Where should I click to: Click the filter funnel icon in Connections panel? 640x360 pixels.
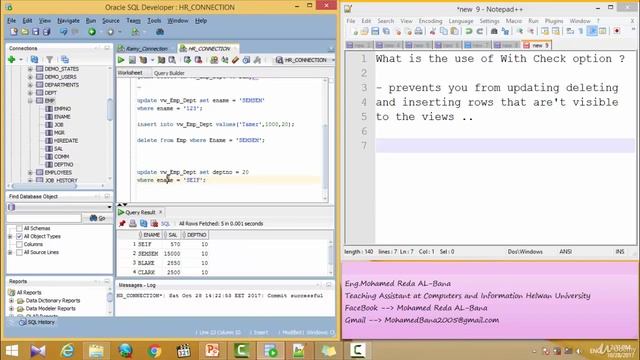(x=49, y=60)
